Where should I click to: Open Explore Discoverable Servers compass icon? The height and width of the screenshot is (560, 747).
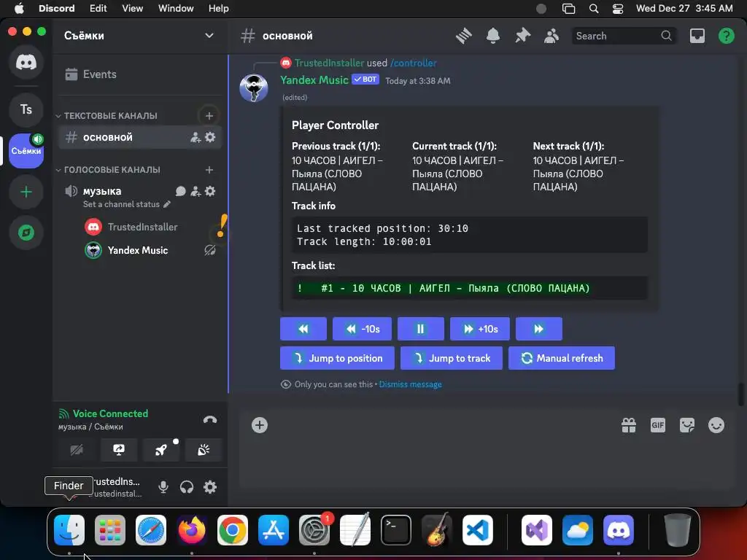tap(26, 233)
